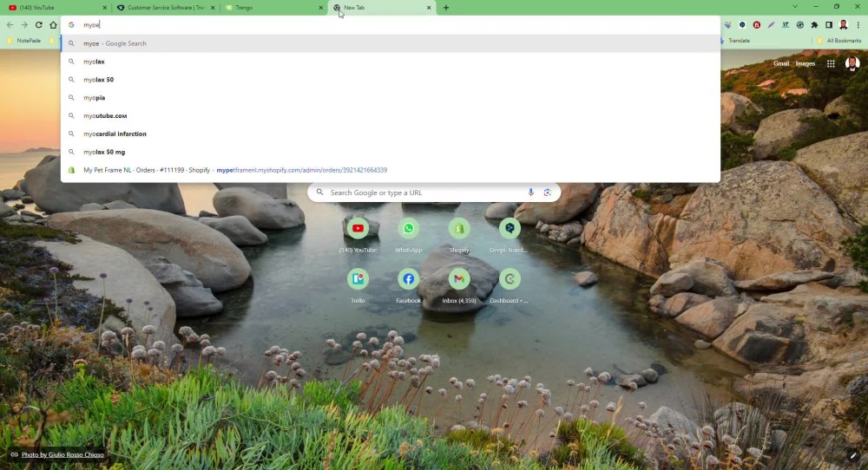Open the Shopify shortcut tile
Image resolution: width=868 pixels, height=470 pixels.
(459, 234)
